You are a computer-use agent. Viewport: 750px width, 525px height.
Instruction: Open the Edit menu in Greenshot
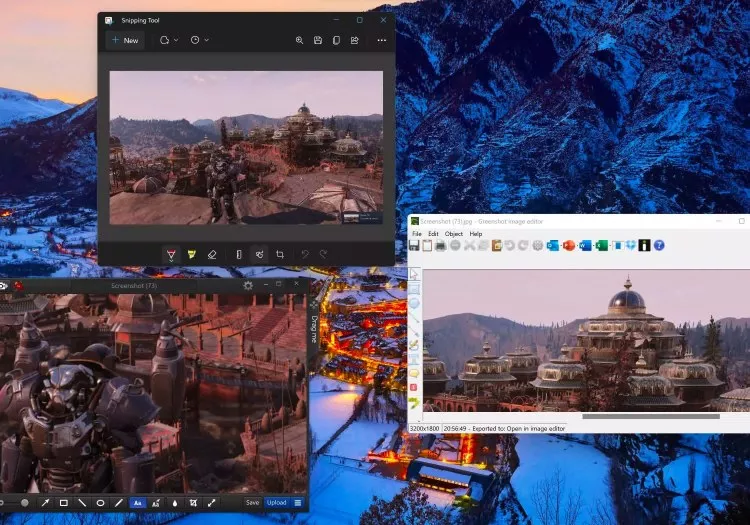(x=433, y=233)
